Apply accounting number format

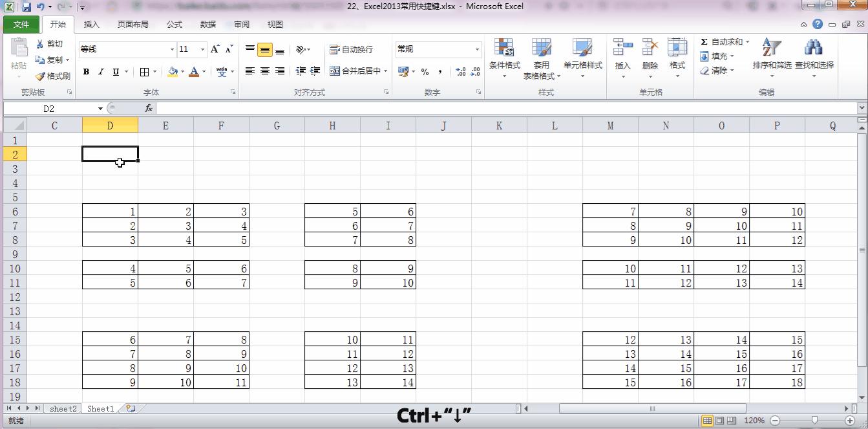(403, 71)
